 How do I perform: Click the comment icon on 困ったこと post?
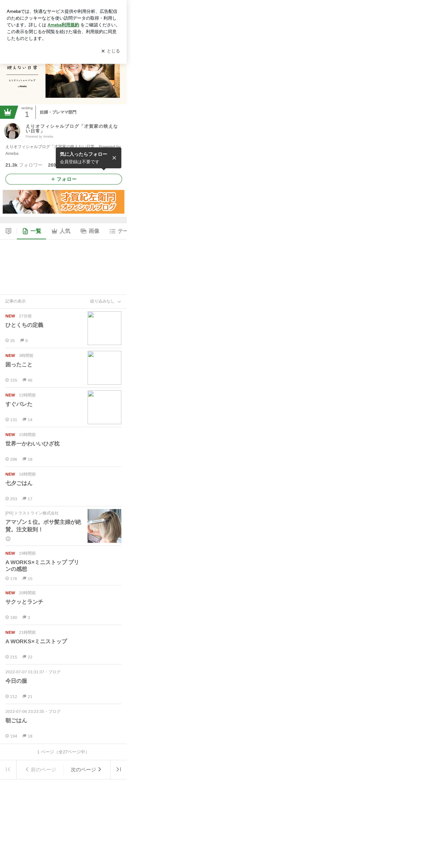[x=24, y=380]
